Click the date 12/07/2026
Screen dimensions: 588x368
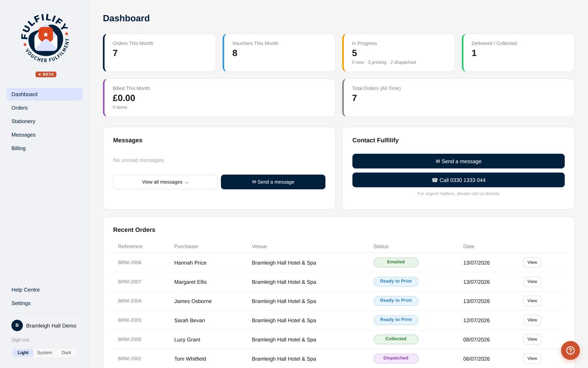(x=477, y=321)
